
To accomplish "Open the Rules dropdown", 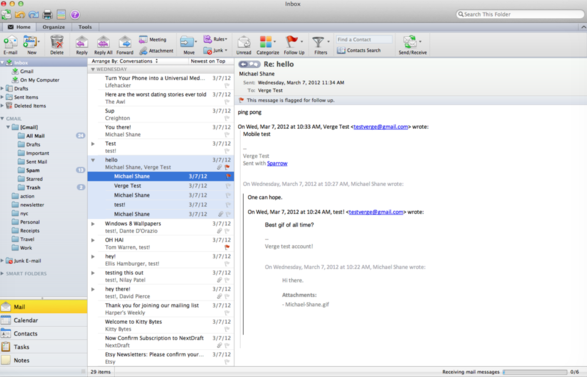I will (x=216, y=39).
